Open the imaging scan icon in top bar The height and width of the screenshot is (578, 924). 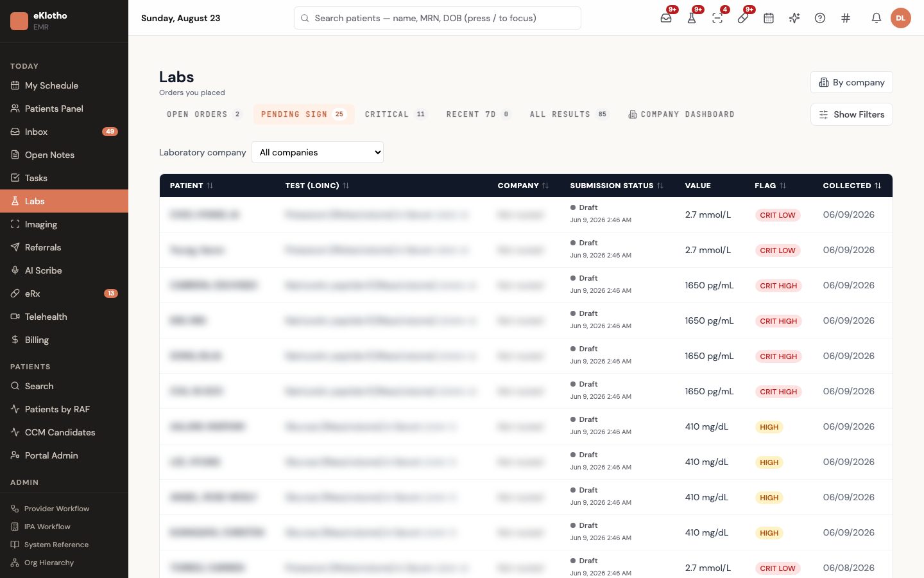pos(717,18)
